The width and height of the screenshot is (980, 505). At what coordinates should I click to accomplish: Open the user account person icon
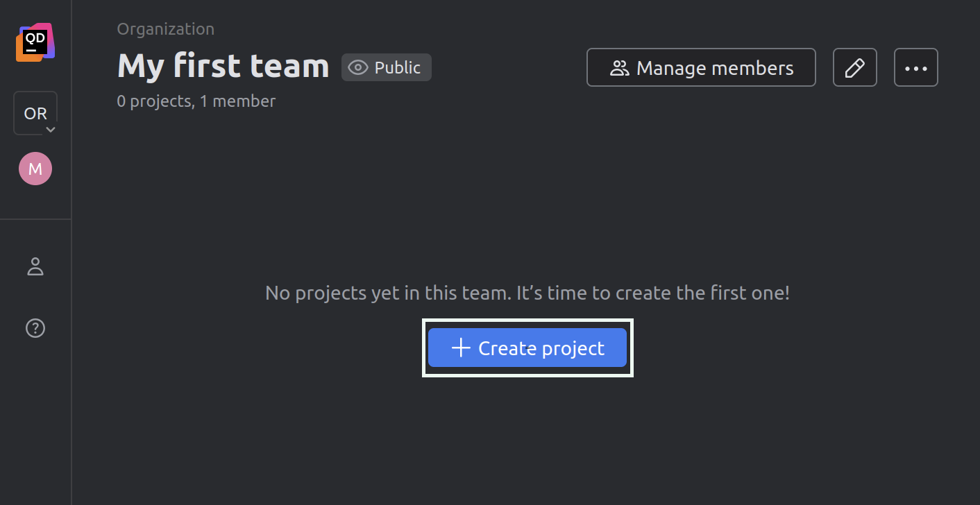pos(35,266)
